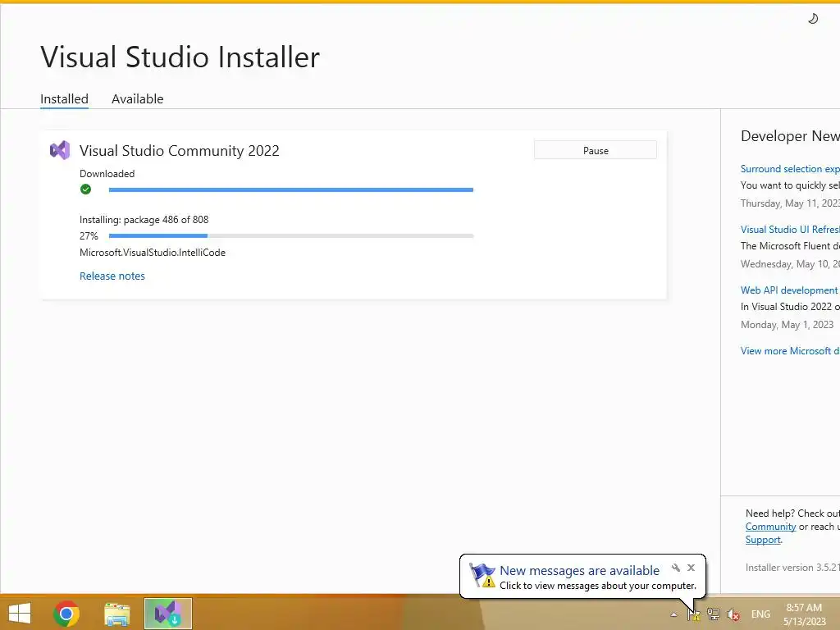Close the New messages notification balloon
840x630 pixels.
pyautogui.click(x=691, y=568)
